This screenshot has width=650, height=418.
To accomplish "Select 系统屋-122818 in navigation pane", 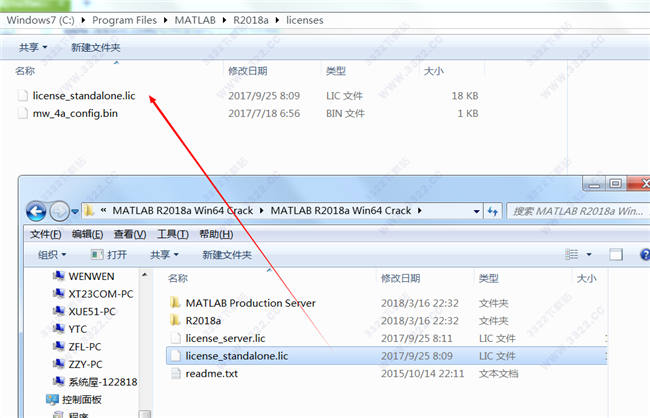I will click(102, 382).
